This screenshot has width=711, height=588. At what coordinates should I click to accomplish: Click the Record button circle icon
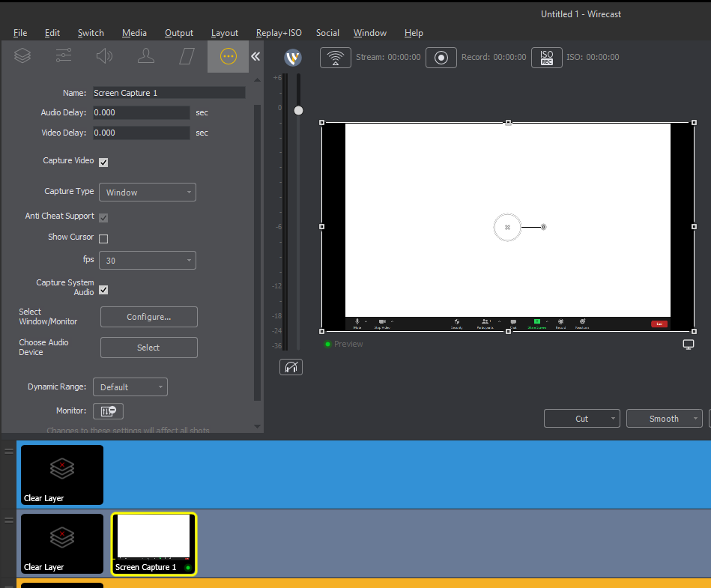[x=441, y=57]
